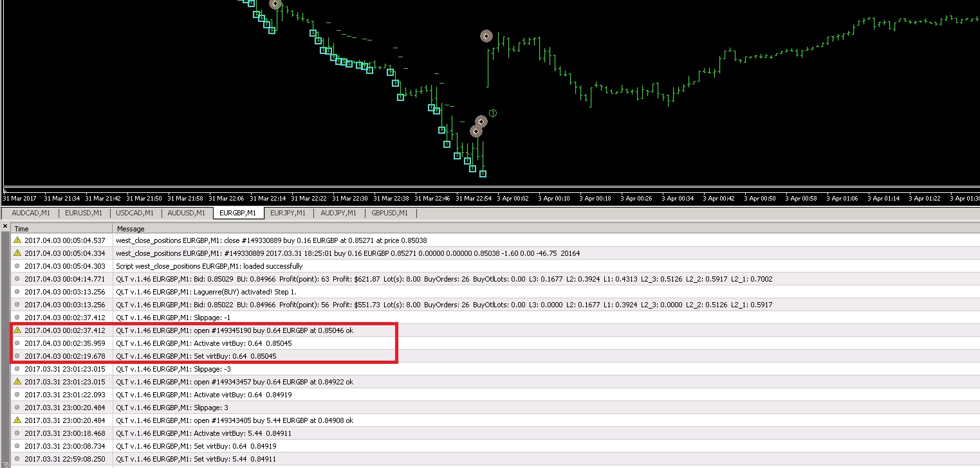Select 'Activate virtBuy: 5.44 0.84911' message
Image resolution: width=980 pixels, height=468 pixels.
pos(203,433)
